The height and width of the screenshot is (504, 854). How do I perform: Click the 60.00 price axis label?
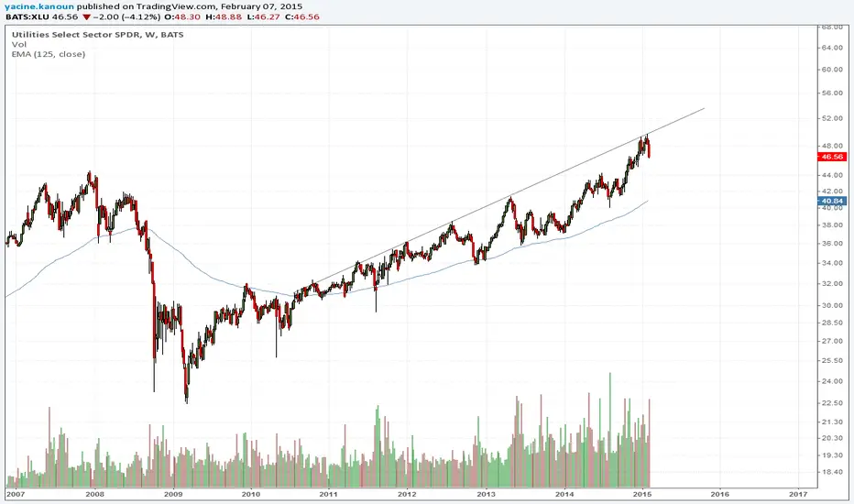[x=832, y=70]
